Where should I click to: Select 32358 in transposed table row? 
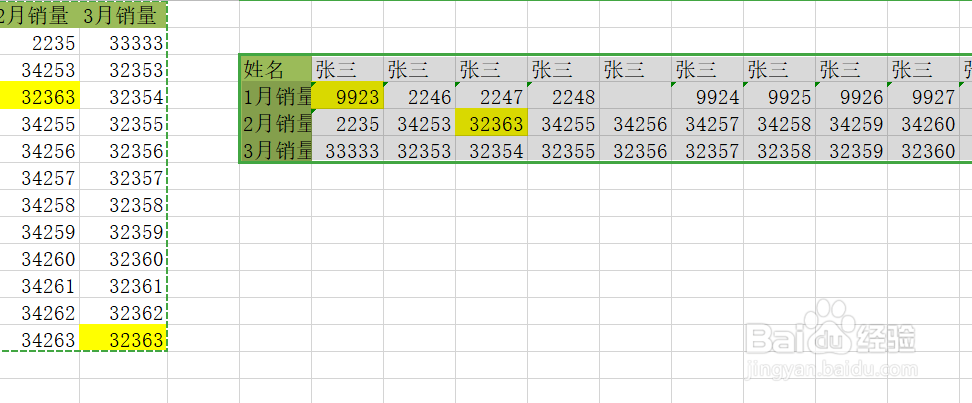tap(779, 150)
